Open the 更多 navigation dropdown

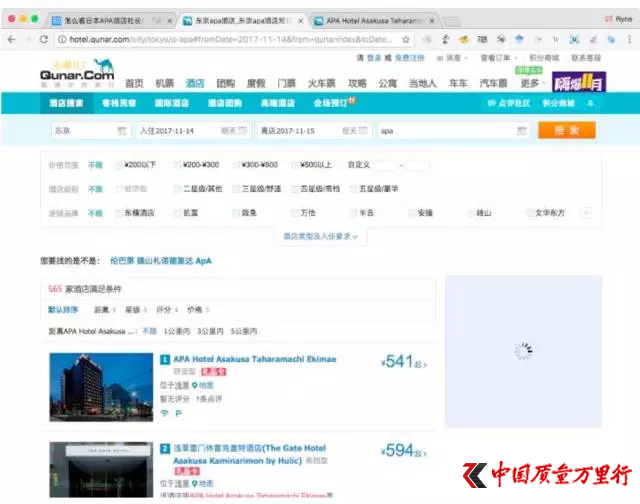(x=532, y=83)
